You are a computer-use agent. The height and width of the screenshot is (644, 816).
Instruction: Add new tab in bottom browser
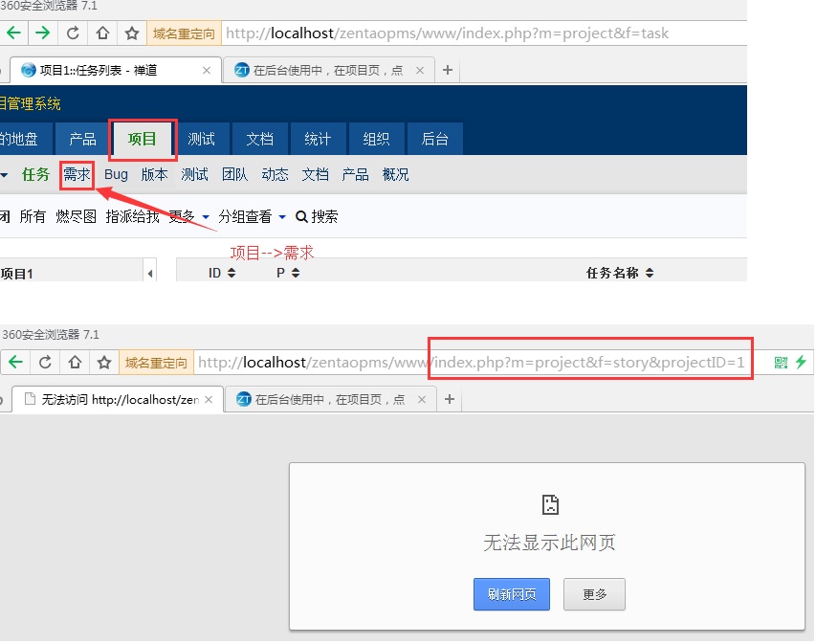450,399
